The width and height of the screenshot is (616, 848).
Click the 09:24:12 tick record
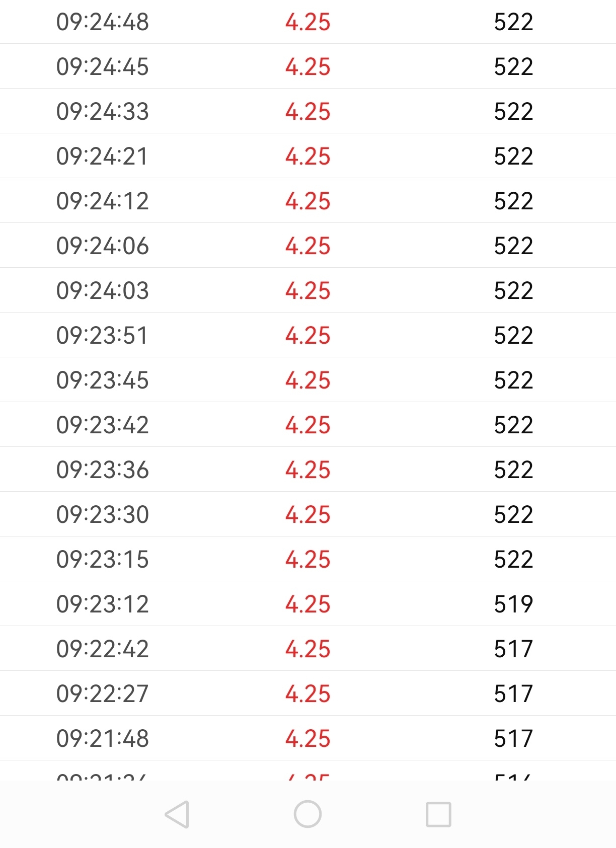click(308, 201)
